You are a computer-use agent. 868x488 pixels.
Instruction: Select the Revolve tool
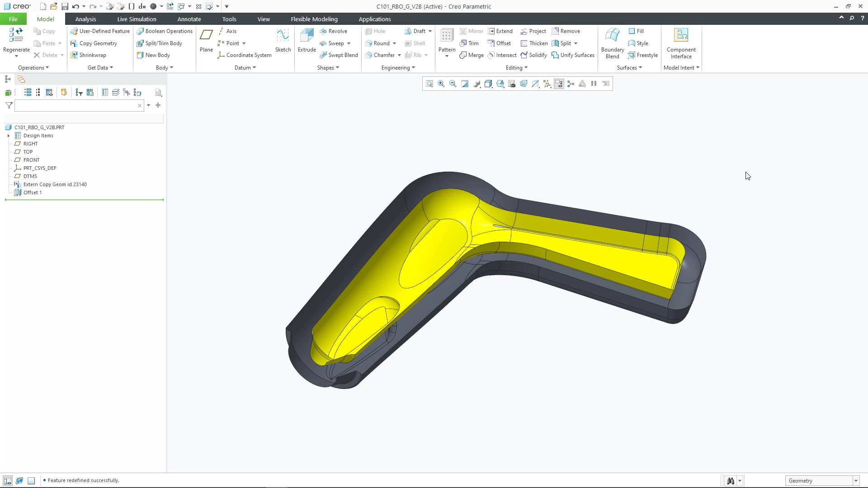tap(333, 31)
